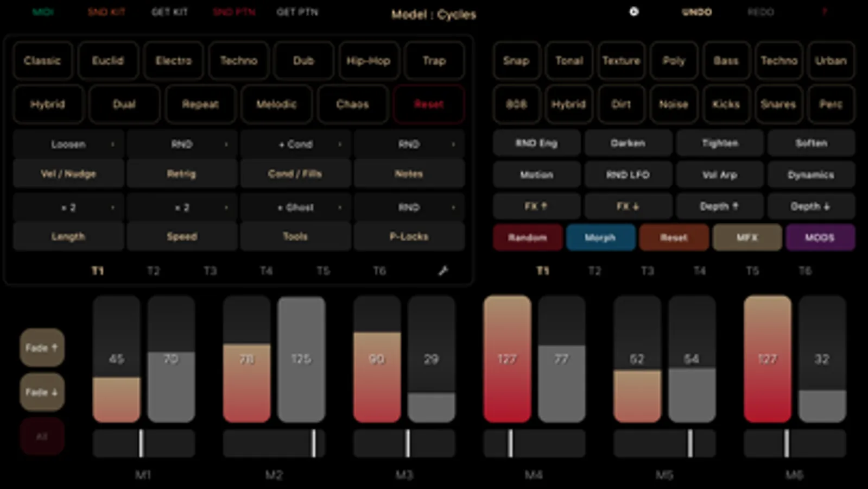The width and height of the screenshot is (868, 489).
Task: Adjust the M6 grey slider showing 32
Action: click(x=822, y=359)
